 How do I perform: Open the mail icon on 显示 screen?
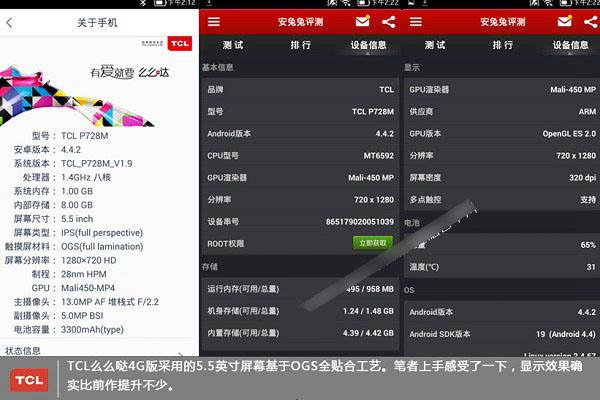[x=564, y=21]
